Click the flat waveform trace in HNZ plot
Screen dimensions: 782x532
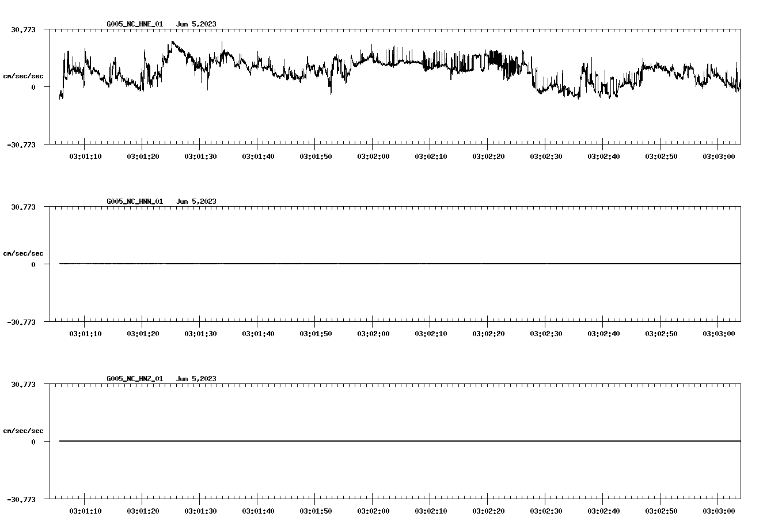coord(397,441)
